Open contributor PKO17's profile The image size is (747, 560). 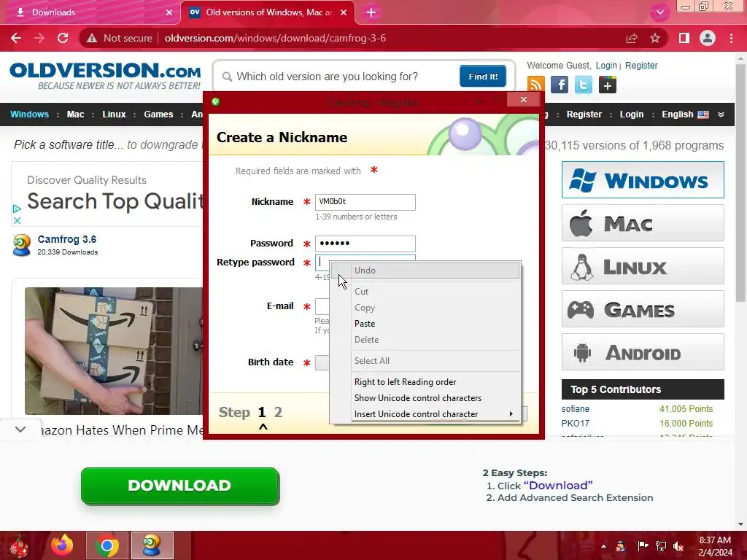click(575, 423)
